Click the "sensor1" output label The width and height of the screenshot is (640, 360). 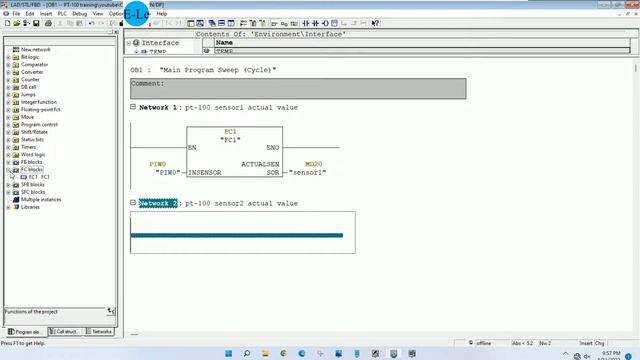click(307, 173)
